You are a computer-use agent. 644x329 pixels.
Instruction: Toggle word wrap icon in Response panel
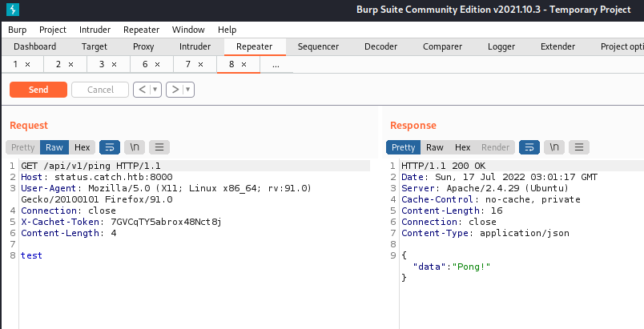[529, 147]
